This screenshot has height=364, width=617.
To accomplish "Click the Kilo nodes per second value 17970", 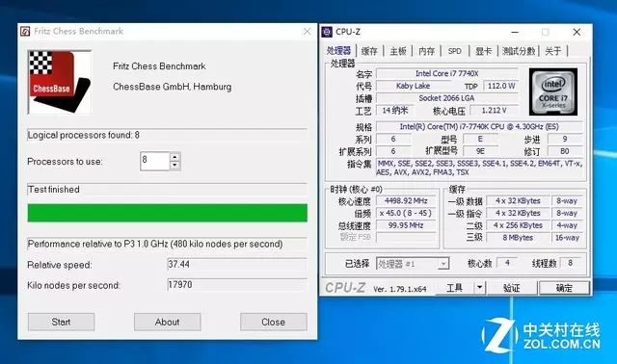I will (237, 285).
